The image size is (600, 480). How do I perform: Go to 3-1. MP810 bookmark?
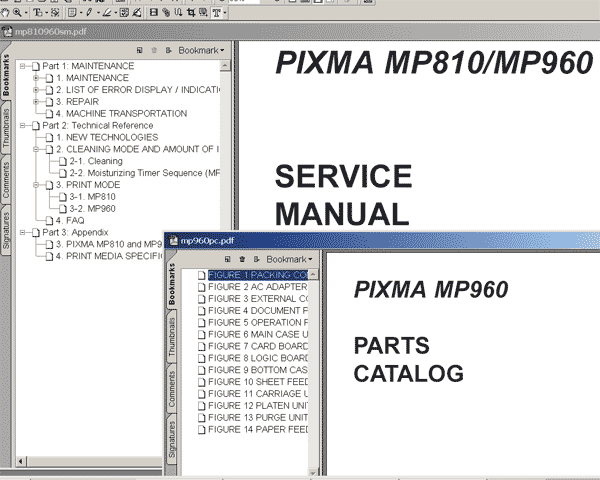click(x=92, y=197)
